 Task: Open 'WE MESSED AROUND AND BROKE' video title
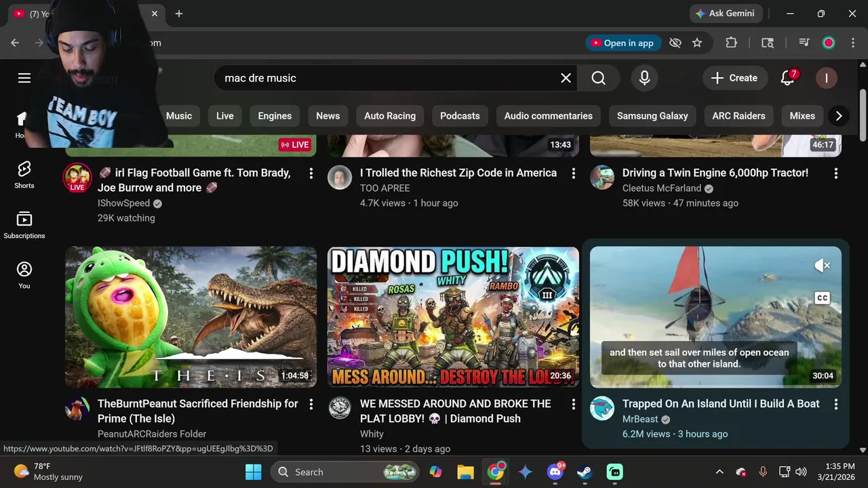[455, 411]
